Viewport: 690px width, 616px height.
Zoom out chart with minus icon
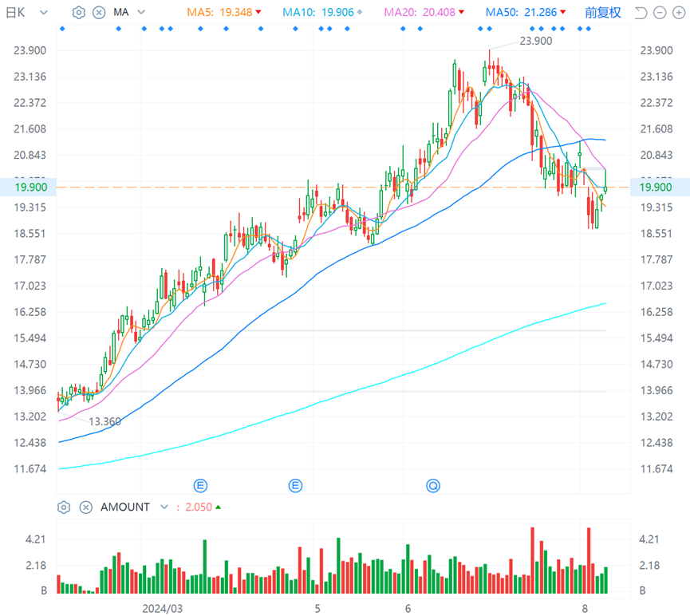pos(660,13)
